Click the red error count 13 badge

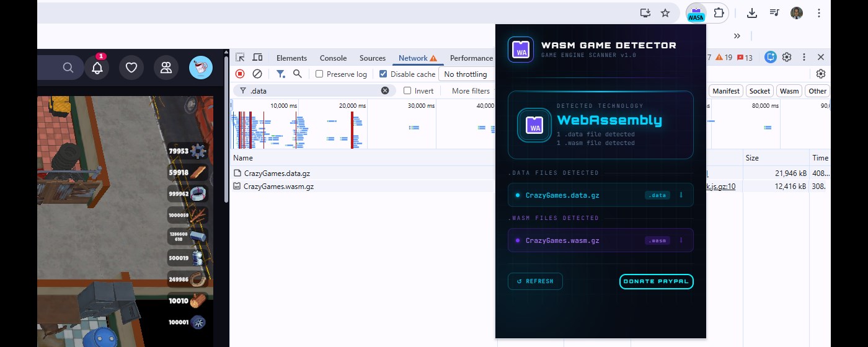point(745,58)
